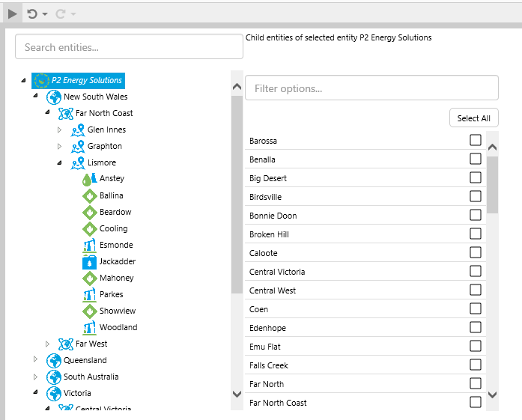Click the Jackadder tank icon
This screenshot has height=420, width=522.
89,262
